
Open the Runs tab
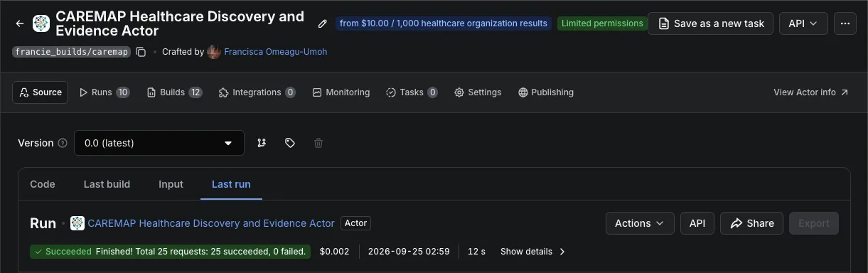pyautogui.click(x=104, y=92)
